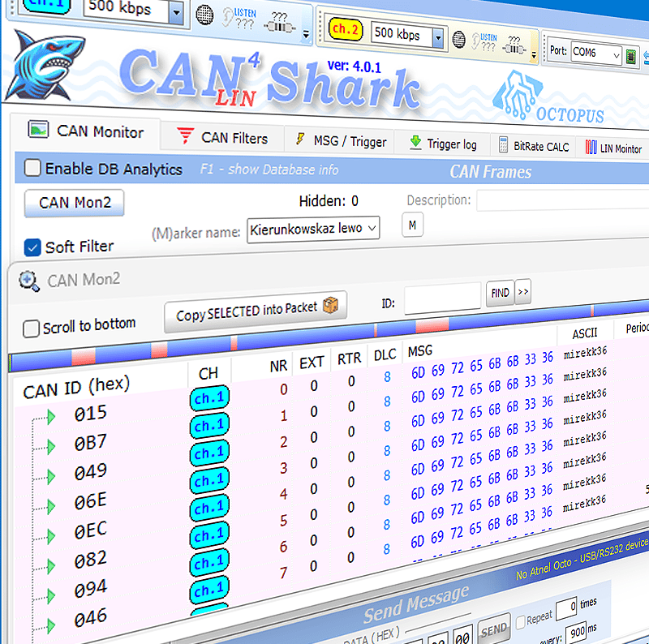Click the CAN Mon2 button
This screenshot has height=644, width=649.
pyautogui.click(x=75, y=203)
